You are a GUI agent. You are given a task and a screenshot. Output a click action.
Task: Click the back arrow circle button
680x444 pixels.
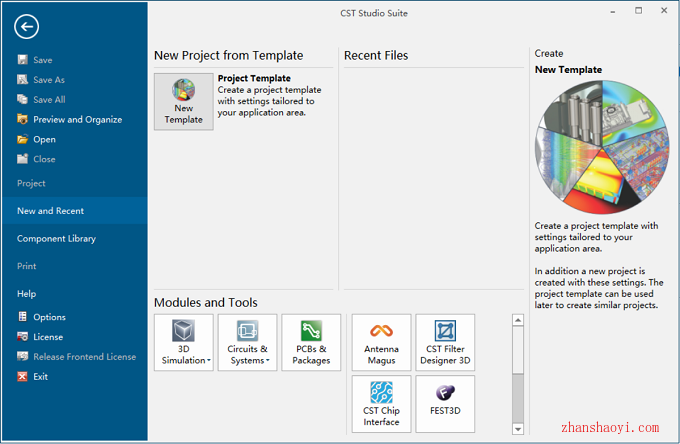[26, 27]
